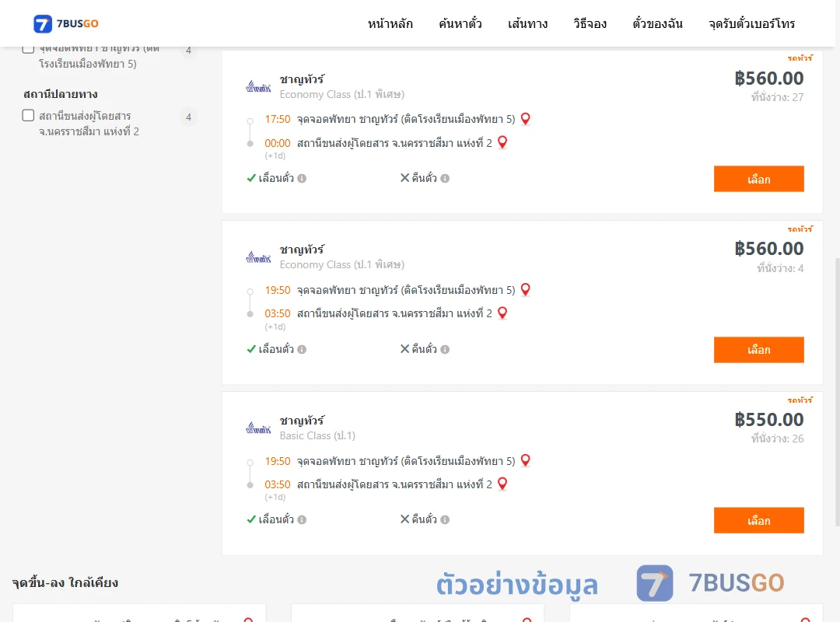840x622 pixels.
Task: Click the สถานีปลายทาง filter heading
Action: [x=61, y=94]
